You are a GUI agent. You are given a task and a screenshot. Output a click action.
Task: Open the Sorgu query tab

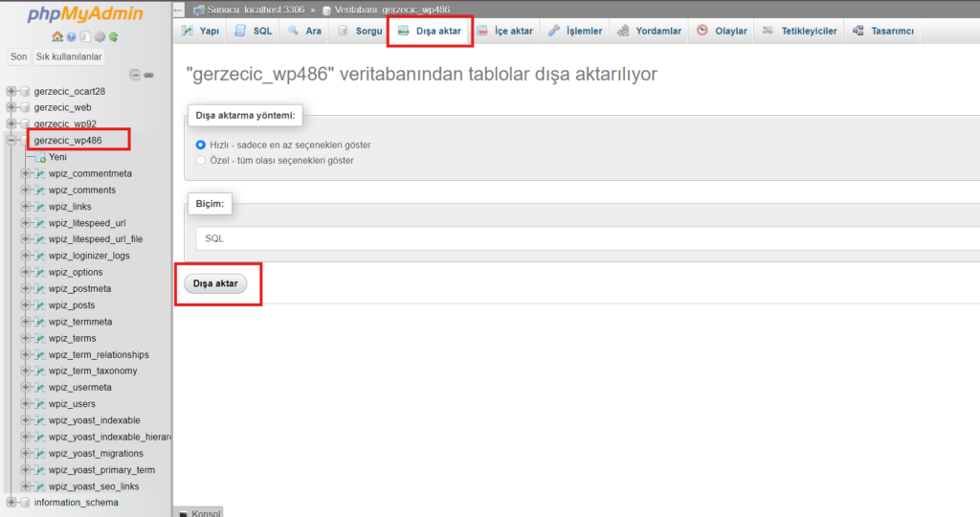(x=360, y=32)
